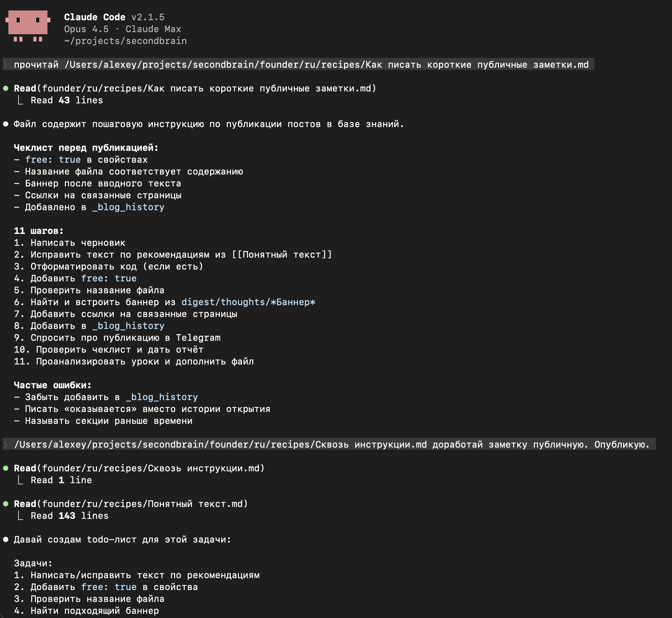The width and height of the screenshot is (672, 618).
Task: Click green status dot beside Read Сквозь инструкции.md
Action: [x=6, y=468]
